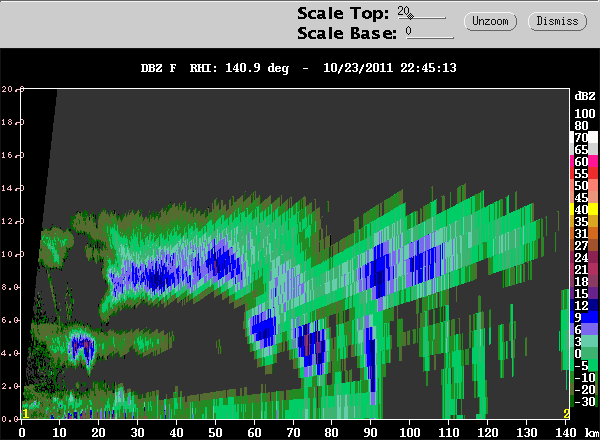Select the Scale Base value 0

[x=409, y=31]
